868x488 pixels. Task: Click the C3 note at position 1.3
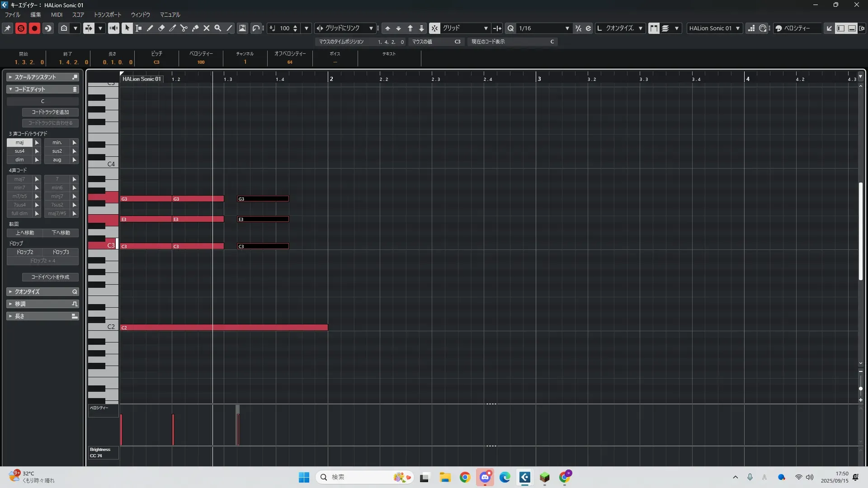coord(263,246)
